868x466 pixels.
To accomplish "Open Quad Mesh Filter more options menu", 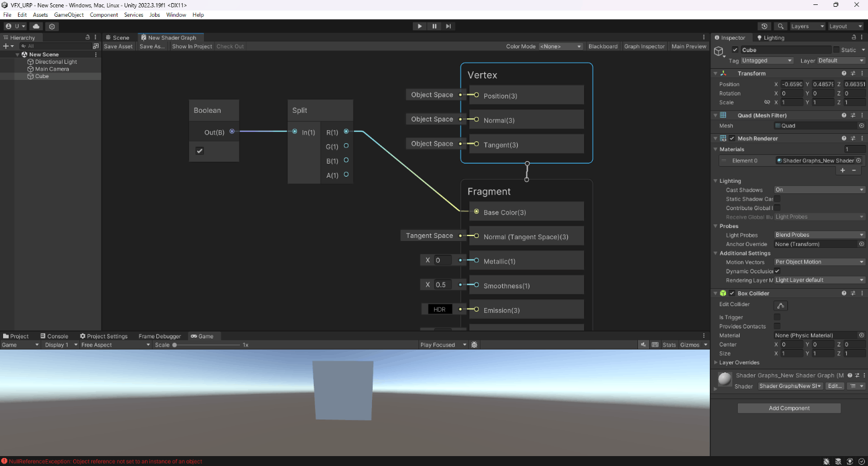I will tap(862, 115).
